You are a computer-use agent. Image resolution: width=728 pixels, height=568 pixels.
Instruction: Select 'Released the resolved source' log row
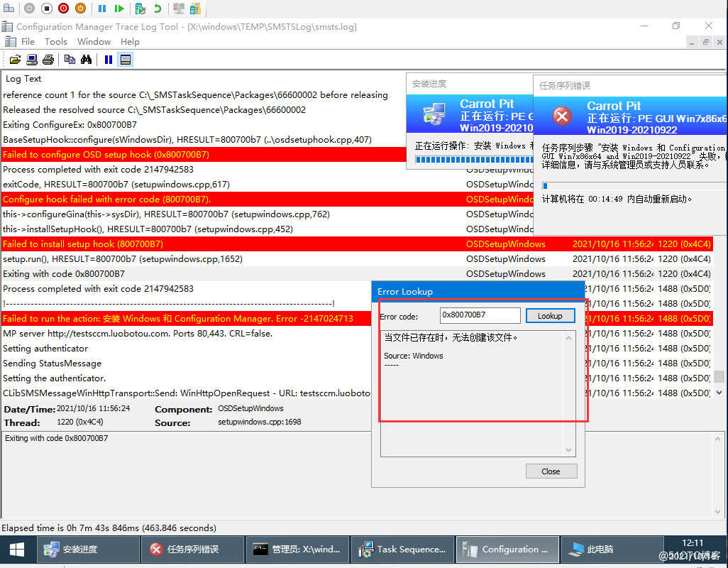click(x=204, y=110)
